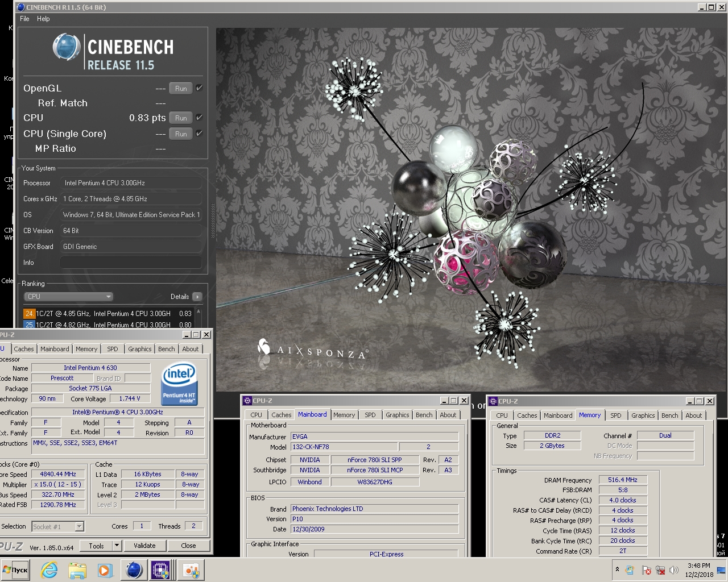The width and height of the screenshot is (728, 582).
Task: Open the Ranking CPU dropdown
Action: click(68, 297)
